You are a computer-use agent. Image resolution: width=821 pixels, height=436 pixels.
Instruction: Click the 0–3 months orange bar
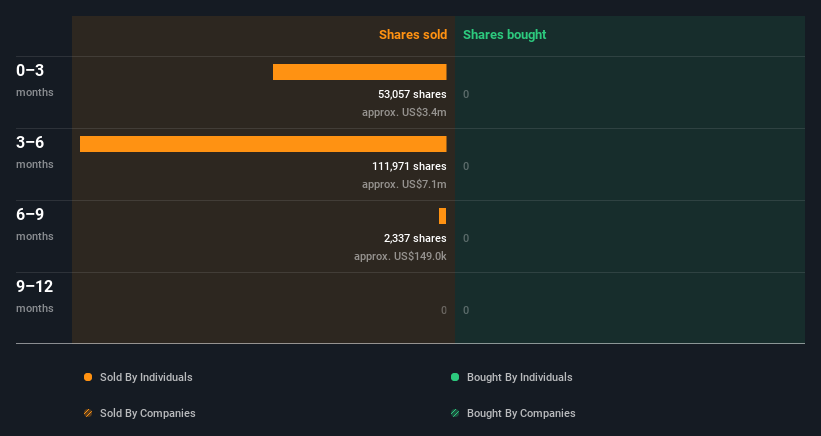pos(360,72)
